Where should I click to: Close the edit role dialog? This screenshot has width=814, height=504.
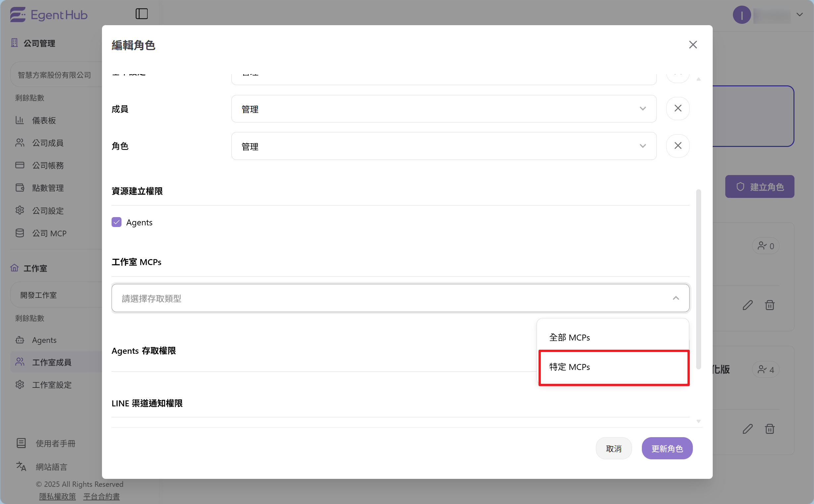pos(693,45)
